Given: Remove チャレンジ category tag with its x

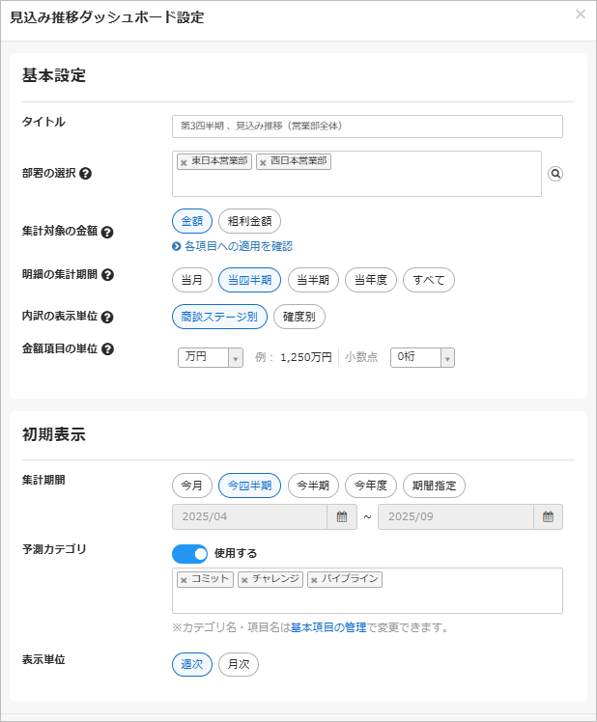Looking at the screenshot, I should pos(244,580).
